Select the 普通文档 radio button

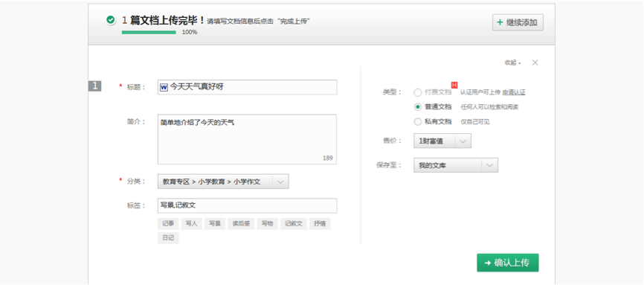click(418, 107)
